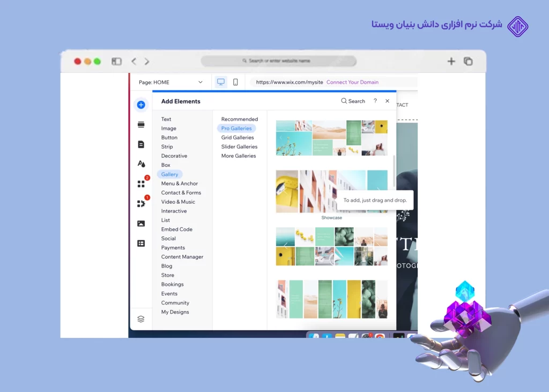Select the Video & Music category

(178, 202)
